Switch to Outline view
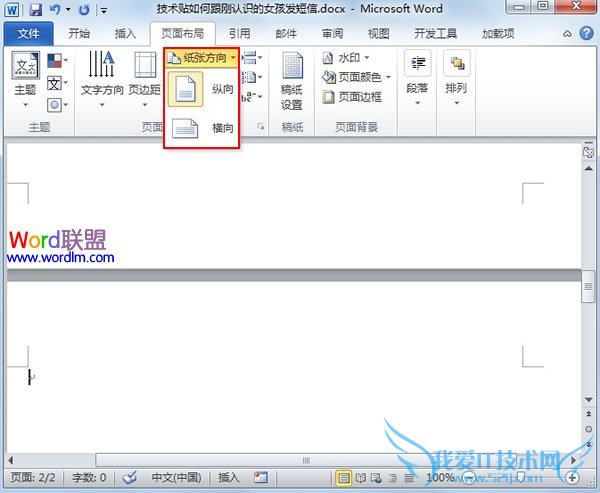This screenshot has height=493, width=600. click(393, 478)
